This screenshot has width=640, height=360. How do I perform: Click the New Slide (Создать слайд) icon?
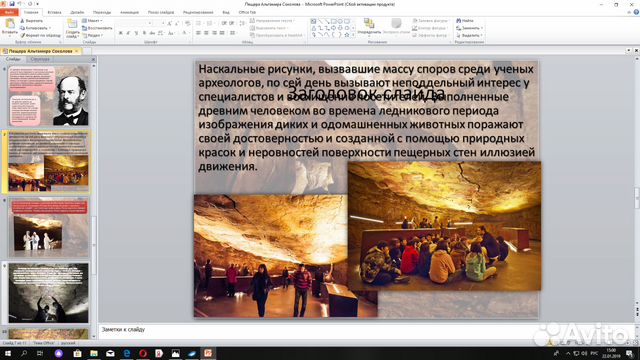click(72, 24)
